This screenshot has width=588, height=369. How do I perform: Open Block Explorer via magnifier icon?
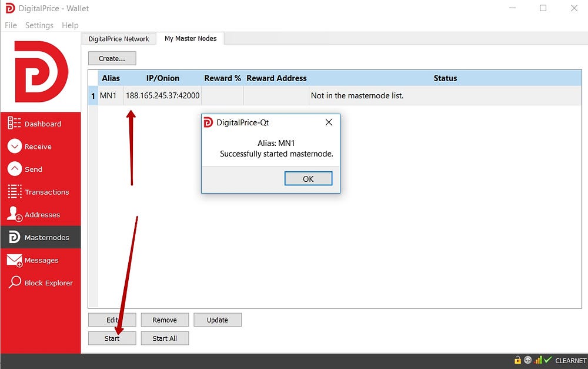coord(15,282)
